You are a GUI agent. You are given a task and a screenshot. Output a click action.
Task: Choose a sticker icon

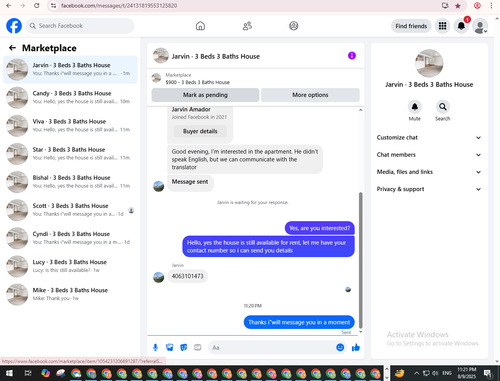[184, 348]
